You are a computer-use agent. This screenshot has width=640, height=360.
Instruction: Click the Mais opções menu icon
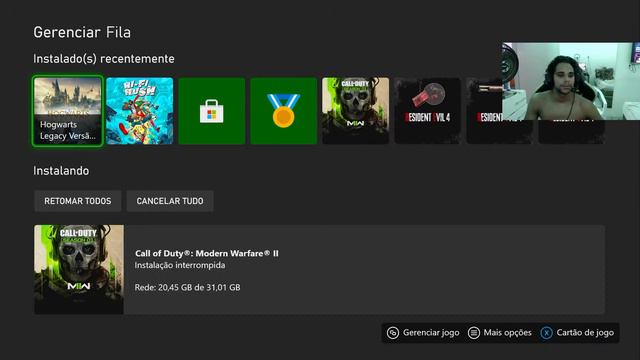click(x=473, y=333)
